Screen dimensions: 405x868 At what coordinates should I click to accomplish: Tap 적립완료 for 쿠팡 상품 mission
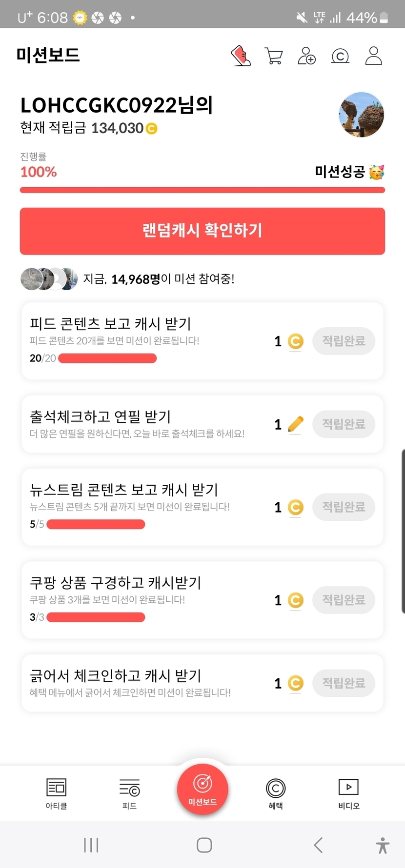344,600
